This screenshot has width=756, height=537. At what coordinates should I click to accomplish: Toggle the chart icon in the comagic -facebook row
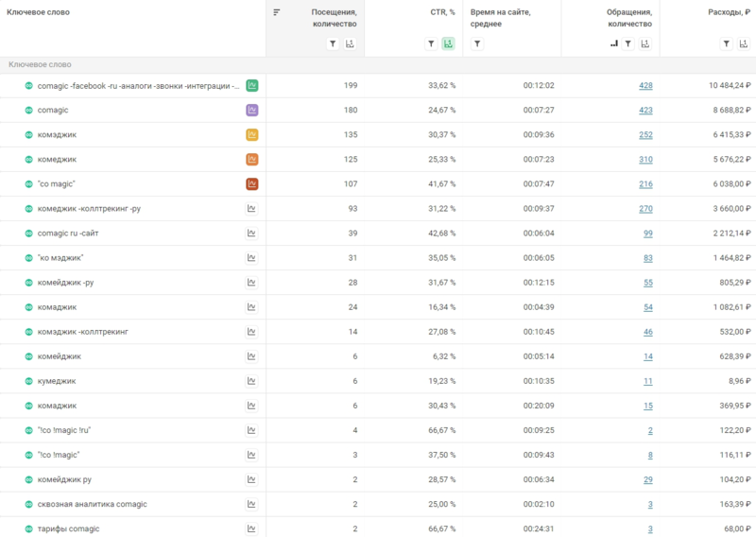251,85
